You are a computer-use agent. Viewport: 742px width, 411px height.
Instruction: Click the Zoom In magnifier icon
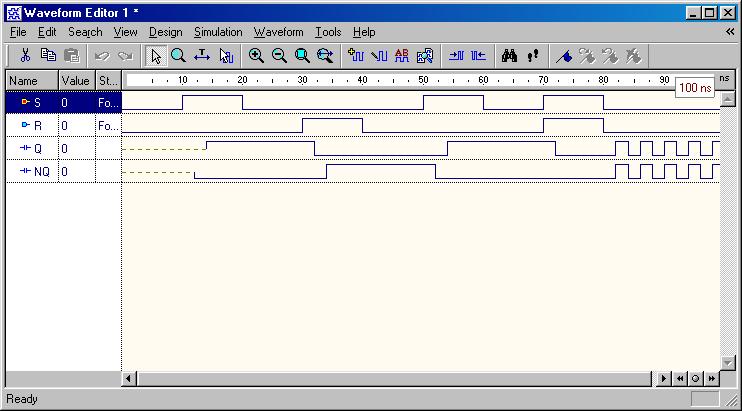[256, 56]
